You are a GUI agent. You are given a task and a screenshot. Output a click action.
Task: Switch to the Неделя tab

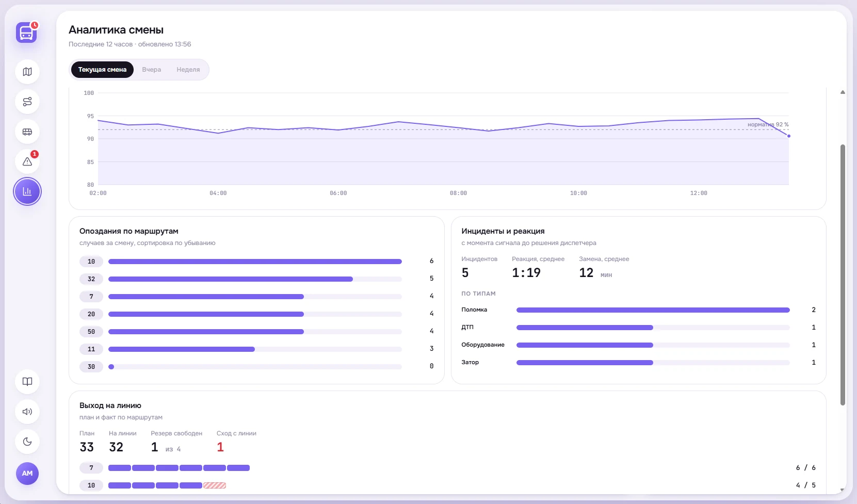pyautogui.click(x=188, y=70)
